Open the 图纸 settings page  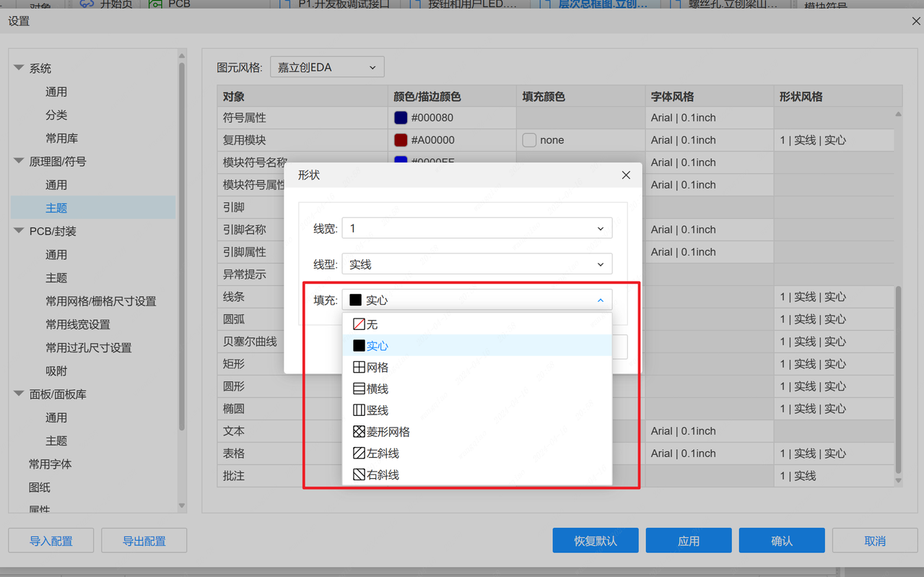coord(40,487)
